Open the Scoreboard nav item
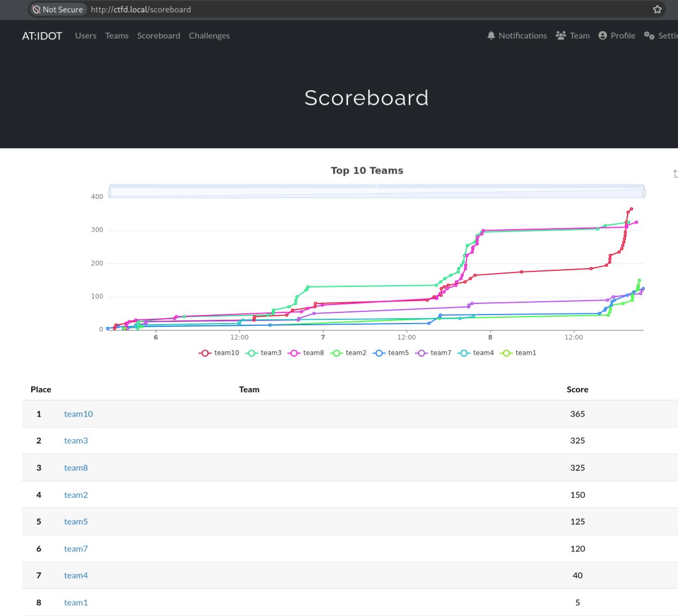Viewport: 678px width, 616px height. click(158, 35)
